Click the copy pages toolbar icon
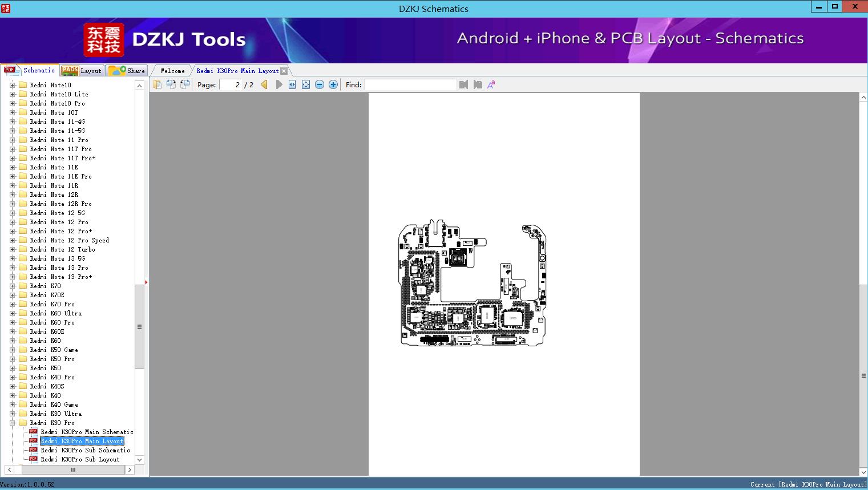The height and width of the screenshot is (490, 868). (157, 84)
